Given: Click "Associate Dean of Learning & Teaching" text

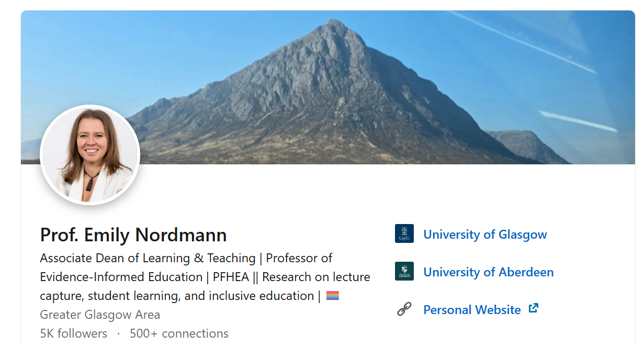Looking at the screenshot, I should pos(148,258).
